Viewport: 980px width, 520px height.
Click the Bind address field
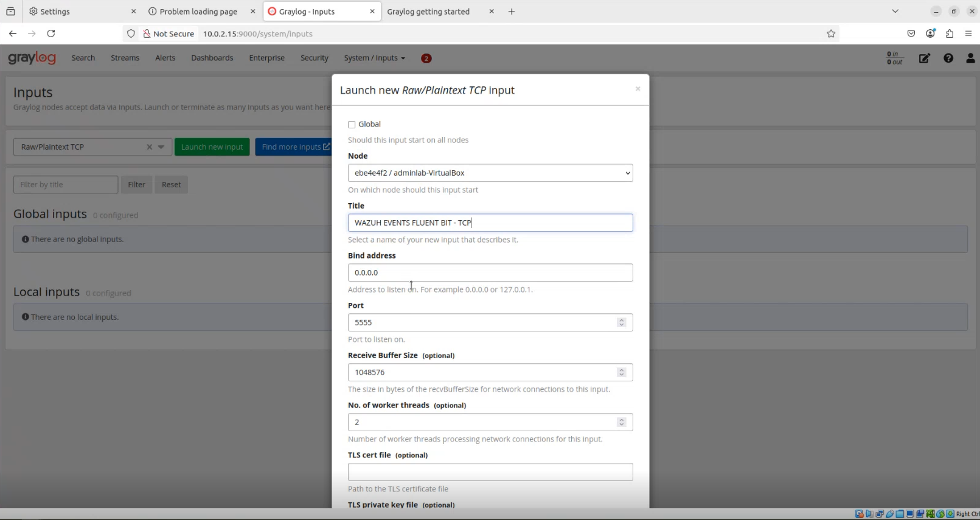point(490,272)
